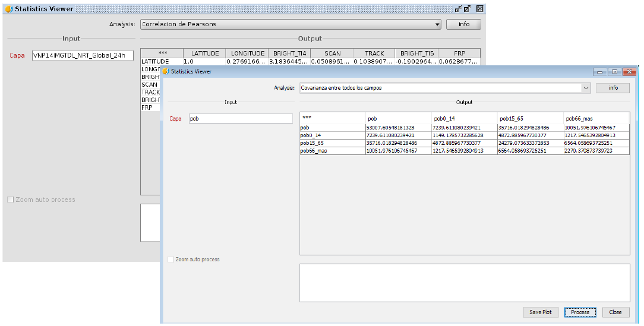644x326 pixels.
Task: Minimize the floating Statistics Viewer window
Action: (x=600, y=72)
